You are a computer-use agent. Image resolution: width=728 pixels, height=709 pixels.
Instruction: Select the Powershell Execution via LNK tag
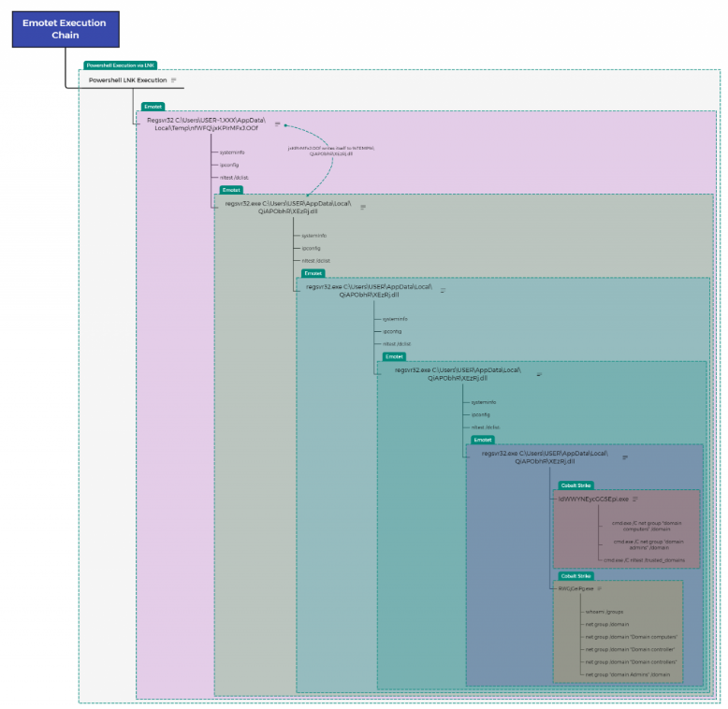coord(121,65)
